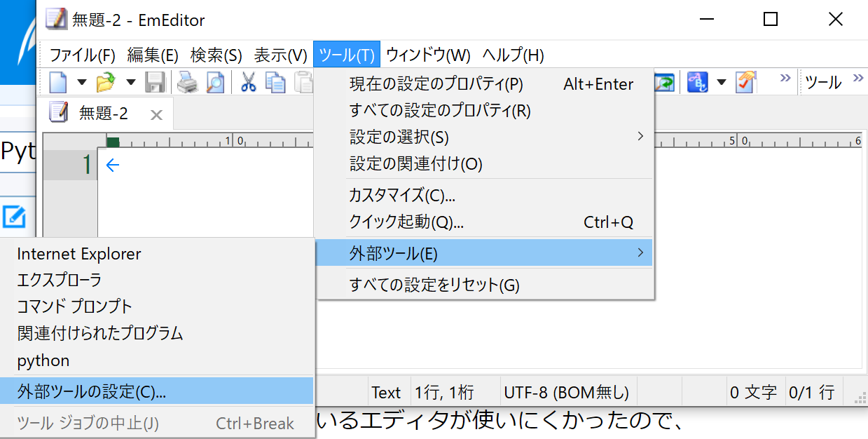Open the ヘルプ(H) menu
This screenshot has height=439, width=868.
(x=513, y=55)
